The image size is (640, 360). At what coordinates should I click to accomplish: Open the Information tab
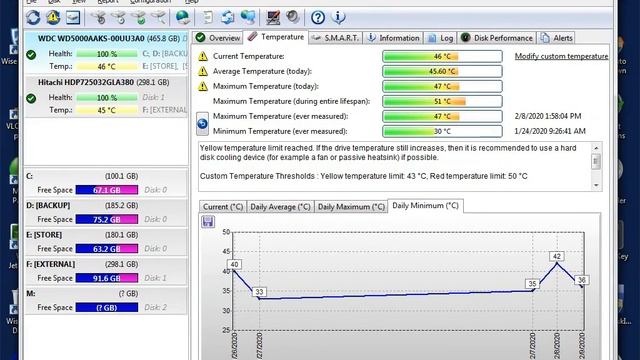click(x=393, y=38)
